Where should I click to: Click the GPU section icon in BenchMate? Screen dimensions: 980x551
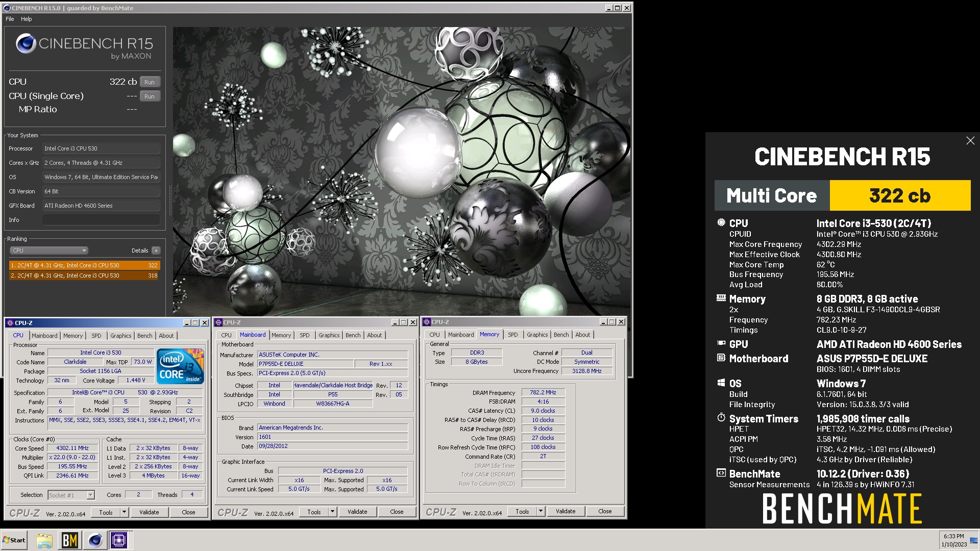[x=721, y=343]
